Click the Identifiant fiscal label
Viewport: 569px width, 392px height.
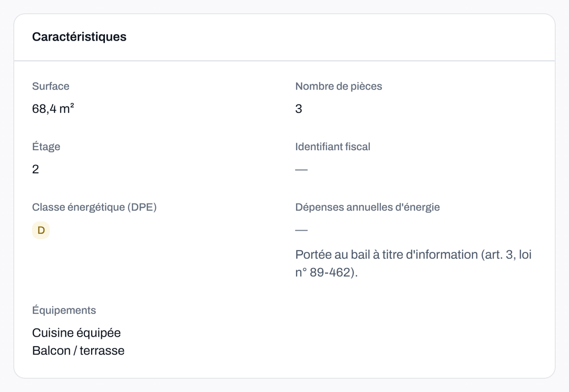pyautogui.click(x=333, y=146)
